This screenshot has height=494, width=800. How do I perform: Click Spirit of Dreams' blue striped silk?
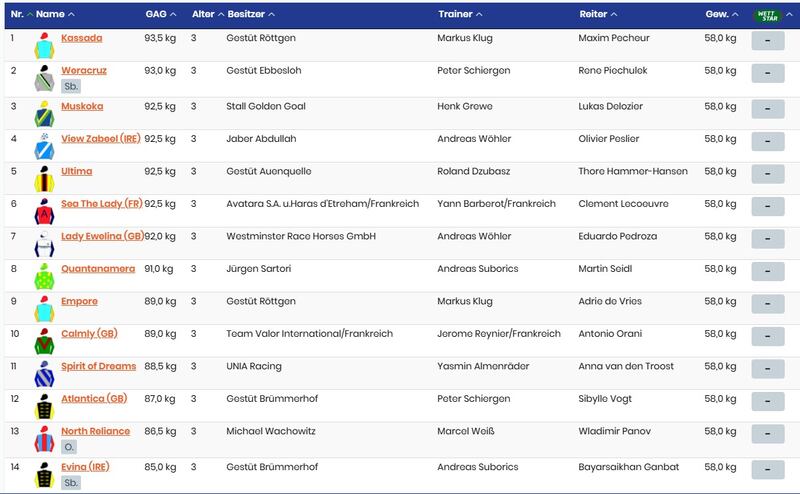tap(44, 374)
